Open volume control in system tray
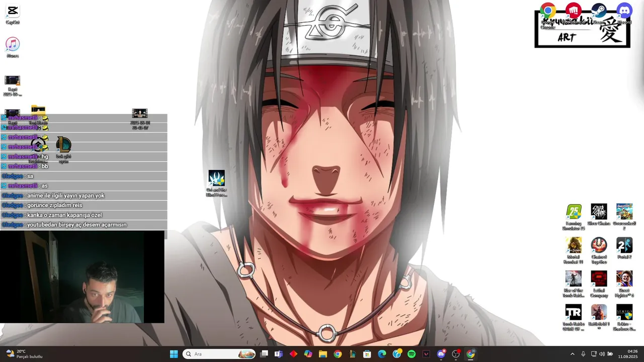644x362 pixels. [602, 354]
